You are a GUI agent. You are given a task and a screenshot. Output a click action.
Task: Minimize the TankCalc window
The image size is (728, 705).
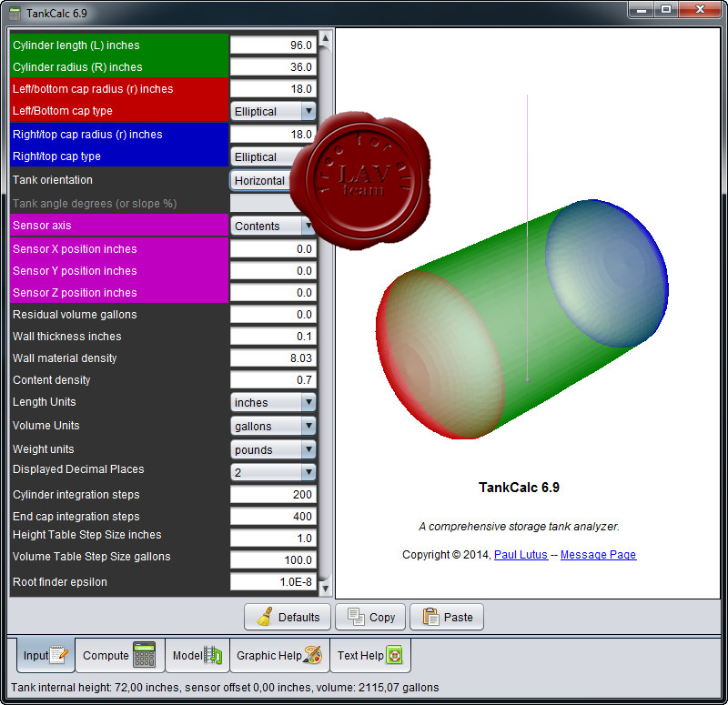(642, 10)
